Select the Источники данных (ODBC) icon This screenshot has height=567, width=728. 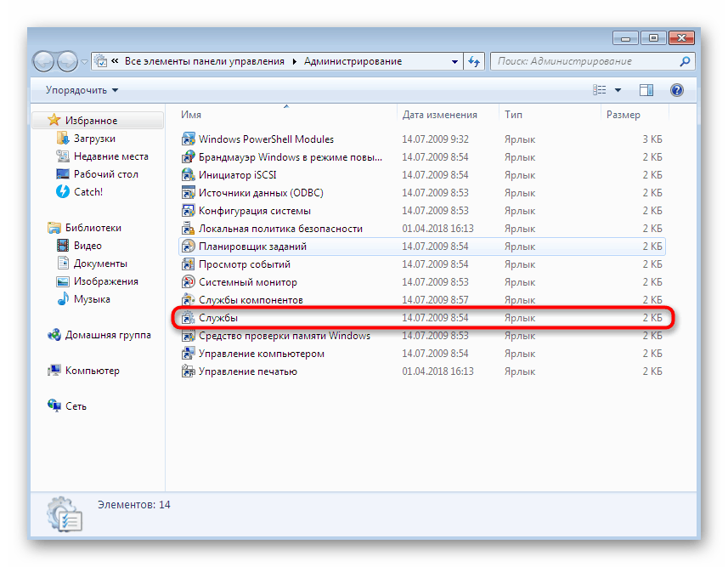[188, 193]
